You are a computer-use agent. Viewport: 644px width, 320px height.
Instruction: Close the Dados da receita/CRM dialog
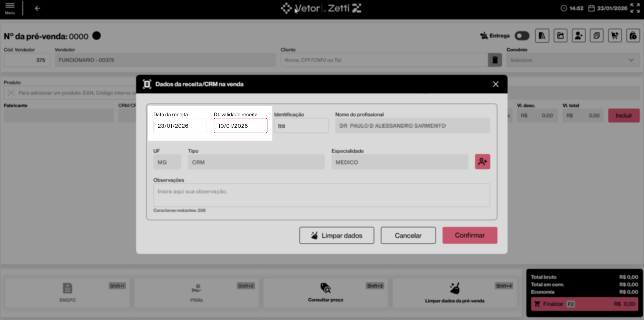point(495,84)
